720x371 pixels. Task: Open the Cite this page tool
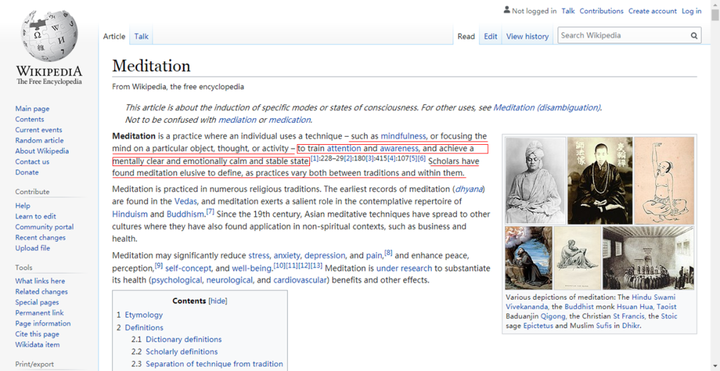[37, 334]
